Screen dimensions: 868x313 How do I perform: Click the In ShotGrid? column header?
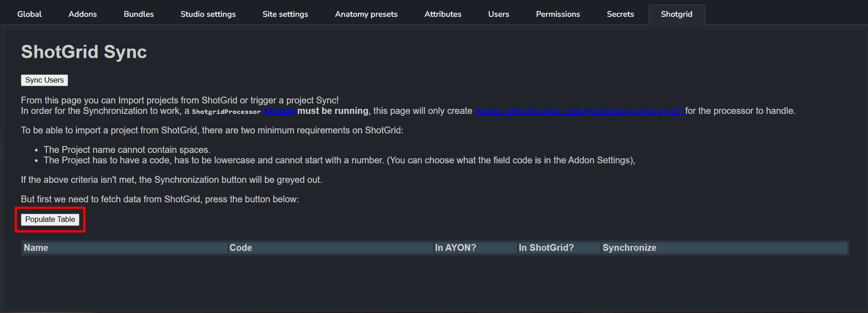point(559,248)
